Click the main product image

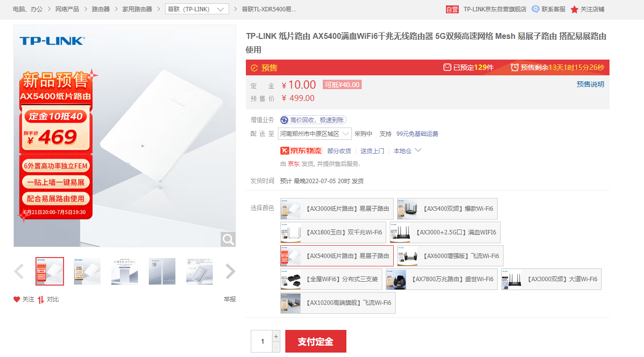coord(125,136)
